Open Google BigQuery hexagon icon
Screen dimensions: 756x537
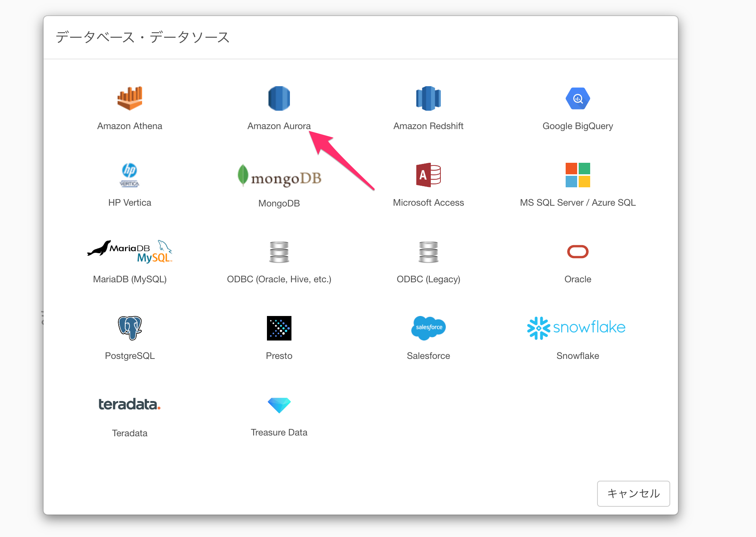click(578, 98)
